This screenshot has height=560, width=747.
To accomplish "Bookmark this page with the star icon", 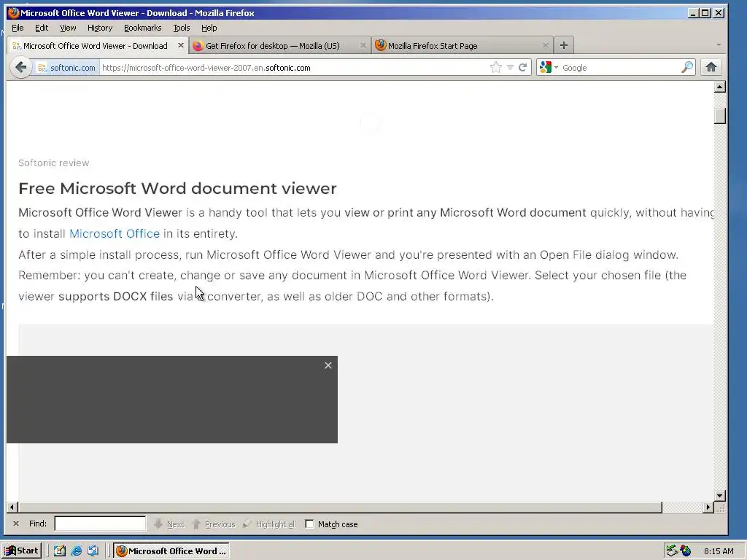I will click(x=495, y=68).
